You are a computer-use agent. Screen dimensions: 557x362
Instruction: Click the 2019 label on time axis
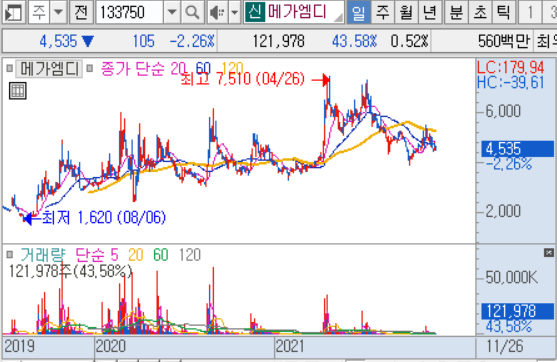click(20, 346)
